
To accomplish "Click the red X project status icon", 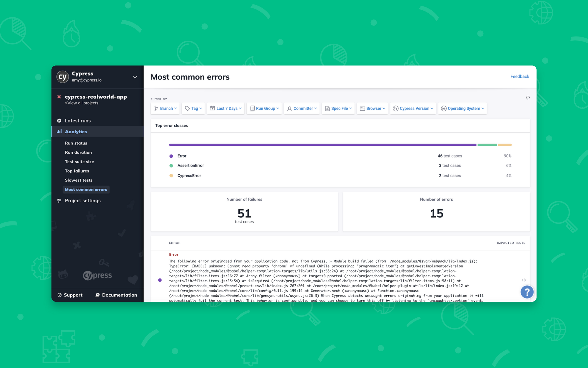I will [x=59, y=97].
